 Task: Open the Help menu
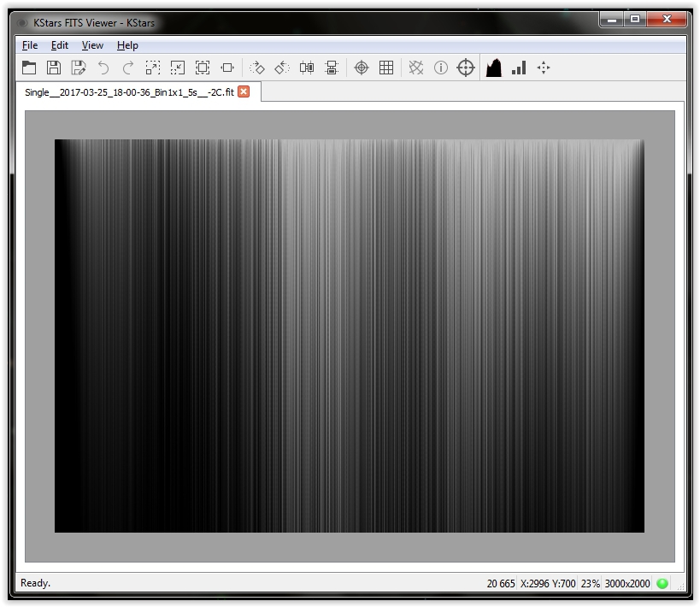(127, 45)
